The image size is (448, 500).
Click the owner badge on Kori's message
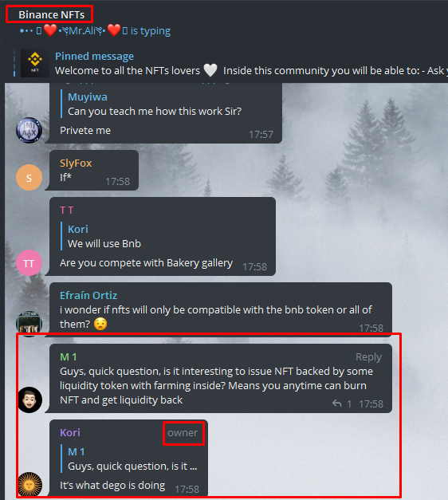(183, 433)
